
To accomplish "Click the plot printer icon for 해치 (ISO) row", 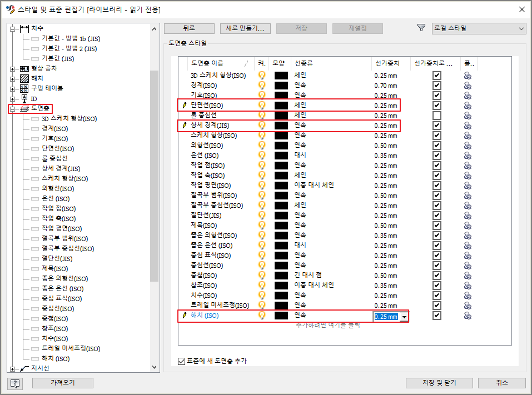I will [x=468, y=316].
